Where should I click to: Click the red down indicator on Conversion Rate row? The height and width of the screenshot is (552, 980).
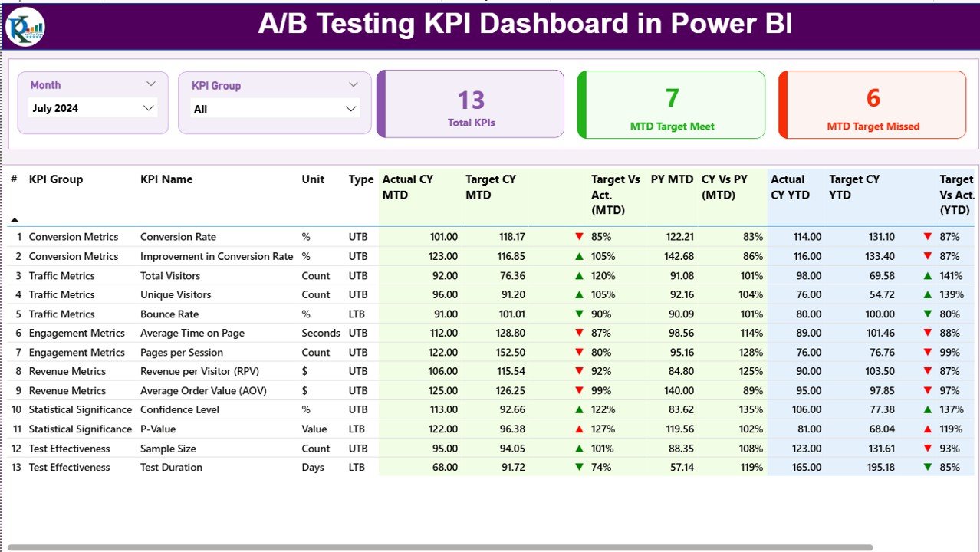point(579,236)
